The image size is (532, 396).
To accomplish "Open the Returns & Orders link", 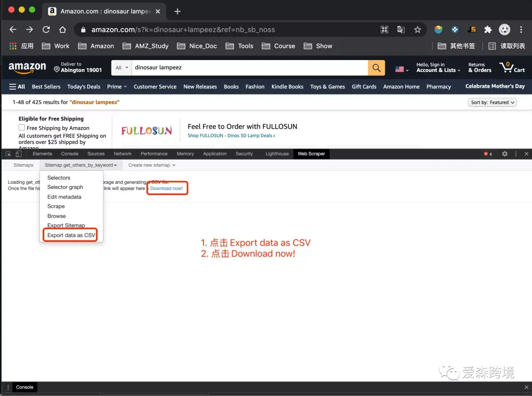I will (480, 67).
